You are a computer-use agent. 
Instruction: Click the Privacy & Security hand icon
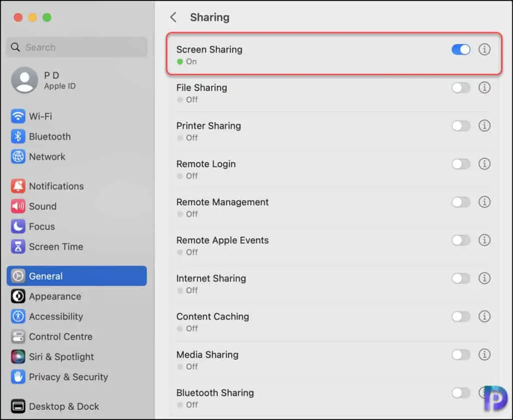pos(18,377)
